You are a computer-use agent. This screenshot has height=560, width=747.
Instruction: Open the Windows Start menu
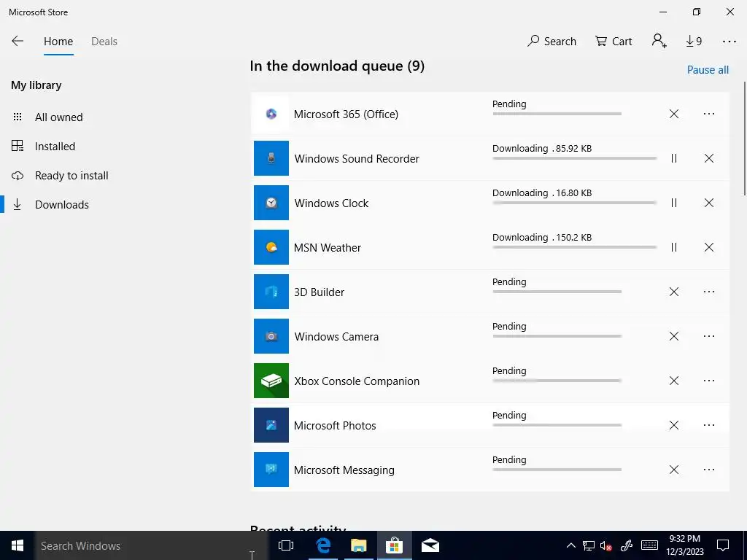tap(18, 545)
